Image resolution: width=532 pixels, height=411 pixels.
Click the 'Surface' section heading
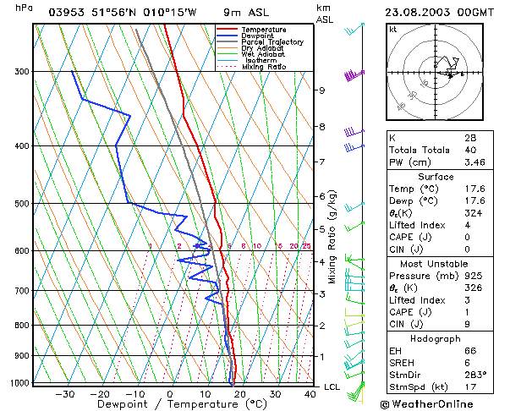[436, 177]
